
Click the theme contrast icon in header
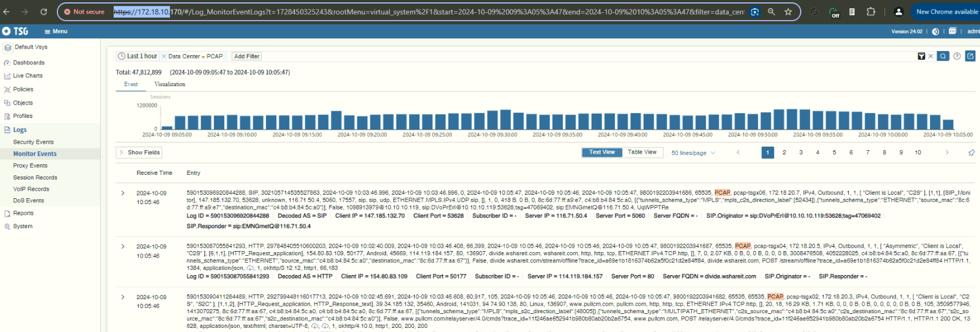(935, 32)
